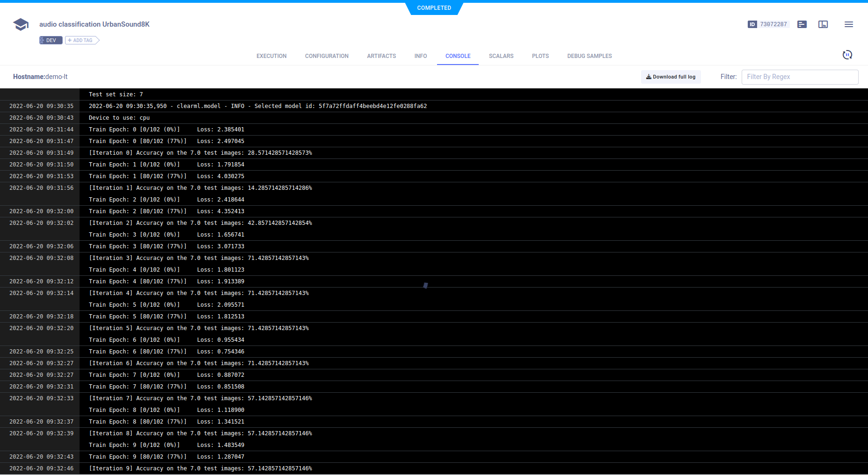Viewport: 868px width, 475px height.
Task: Click the graduation cap training icon
Action: pos(21,24)
